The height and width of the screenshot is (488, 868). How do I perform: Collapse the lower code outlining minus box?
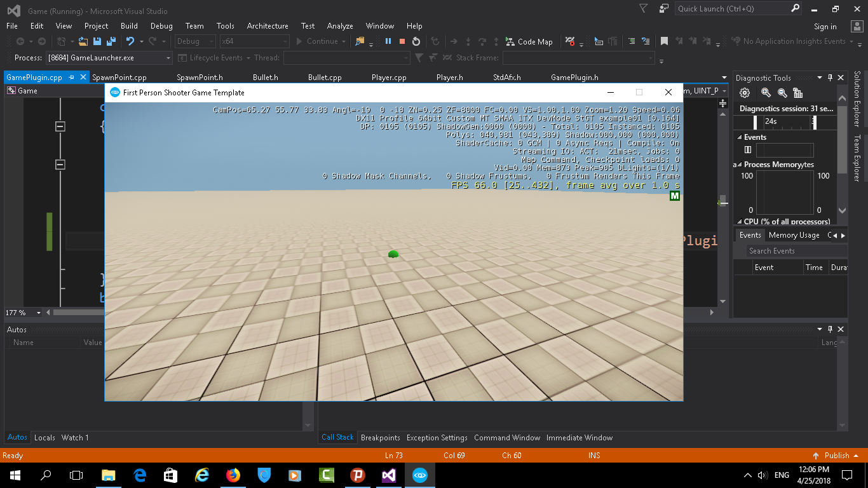60,165
